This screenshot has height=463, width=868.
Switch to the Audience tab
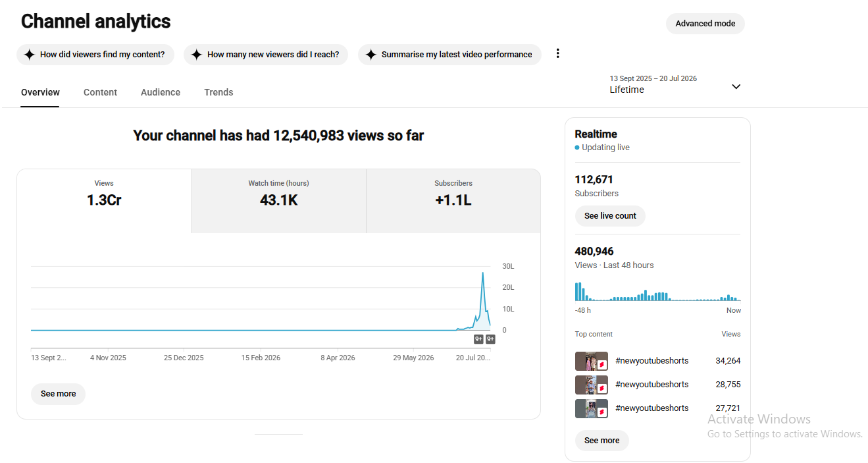pyautogui.click(x=161, y=92)
